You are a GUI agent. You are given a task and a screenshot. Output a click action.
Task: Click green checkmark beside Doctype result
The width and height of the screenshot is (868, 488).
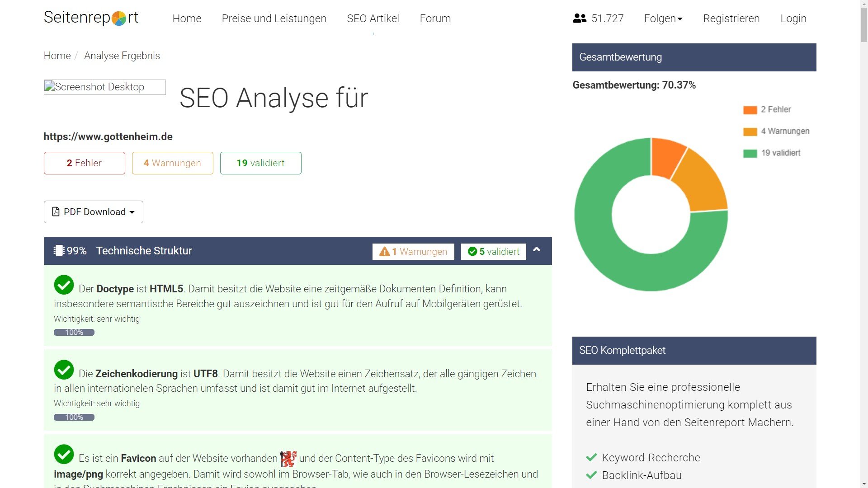tap(64, 285)
